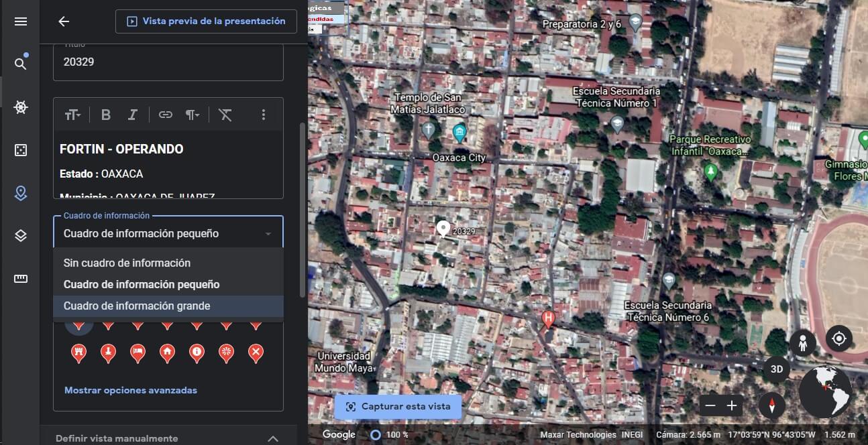
Task: Click 'Vista previa de la presentación'
Action: tap(206, 21)
